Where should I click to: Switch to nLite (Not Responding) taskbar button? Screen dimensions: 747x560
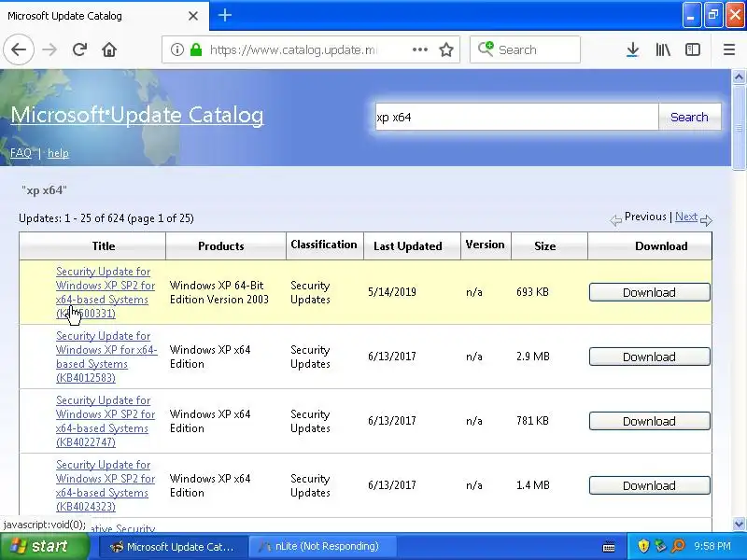point(323,546)
